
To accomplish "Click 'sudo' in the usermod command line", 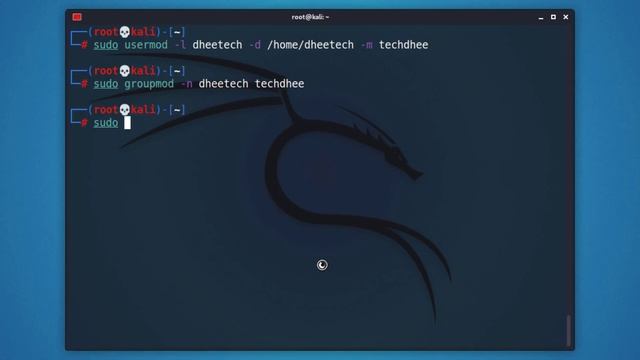I will click(106, 45).
